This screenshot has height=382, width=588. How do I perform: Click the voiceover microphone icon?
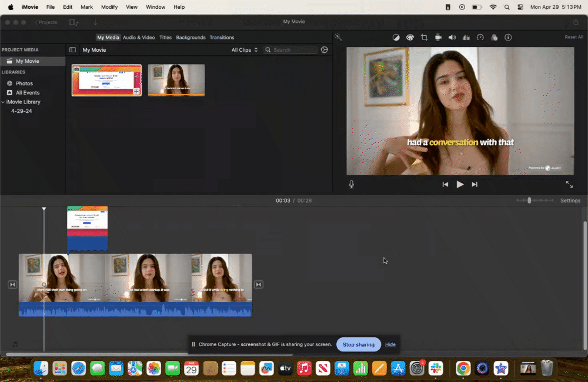[352, 185]
